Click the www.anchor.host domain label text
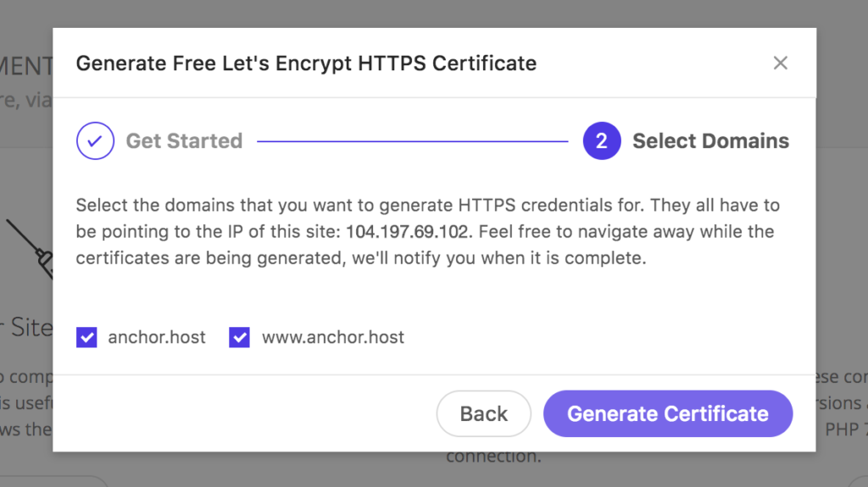This screenshot has height=487, width=868. [333, 337]
